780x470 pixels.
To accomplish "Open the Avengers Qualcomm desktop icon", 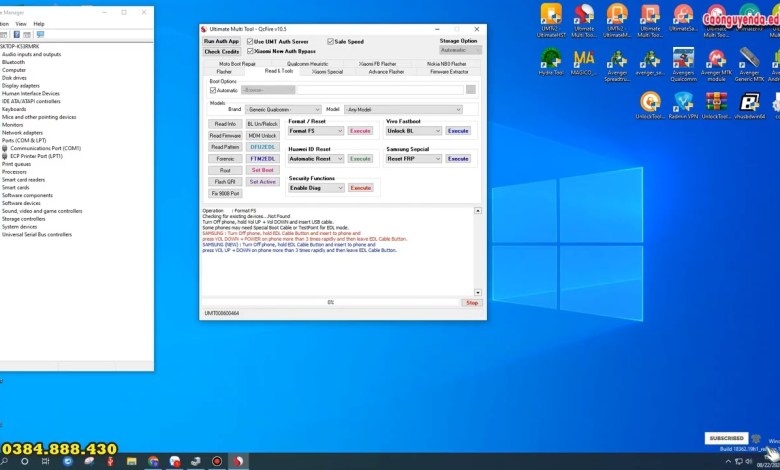I will 684,59.
